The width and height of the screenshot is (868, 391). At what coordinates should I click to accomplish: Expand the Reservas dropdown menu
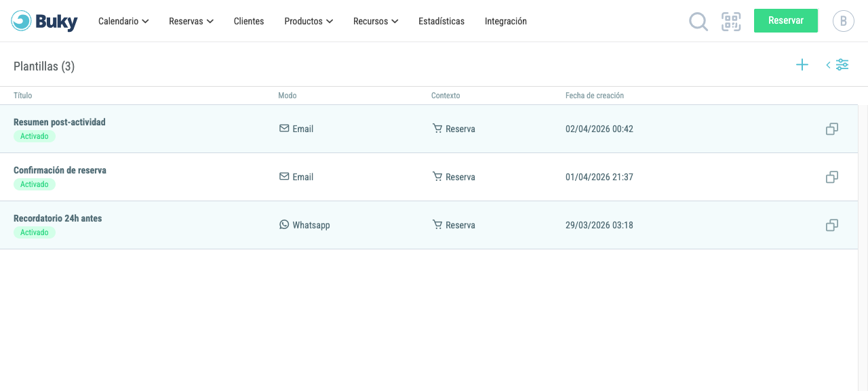point(191,21)
